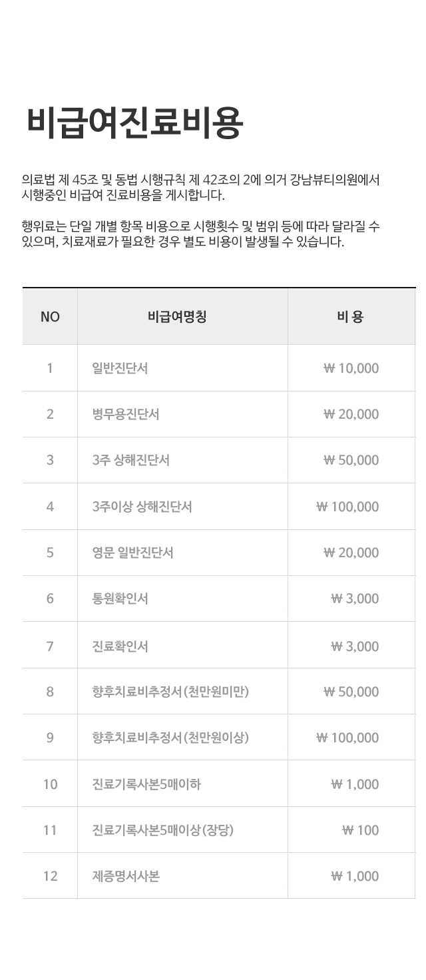Click the 비급여명칭 column header
The image size is (426, 980).
[x=177, y=317]
